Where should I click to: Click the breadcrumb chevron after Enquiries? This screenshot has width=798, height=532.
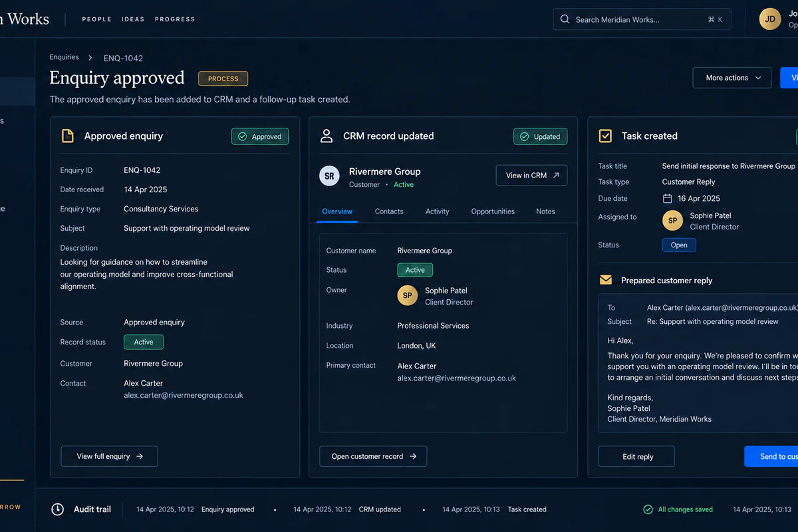90,58
